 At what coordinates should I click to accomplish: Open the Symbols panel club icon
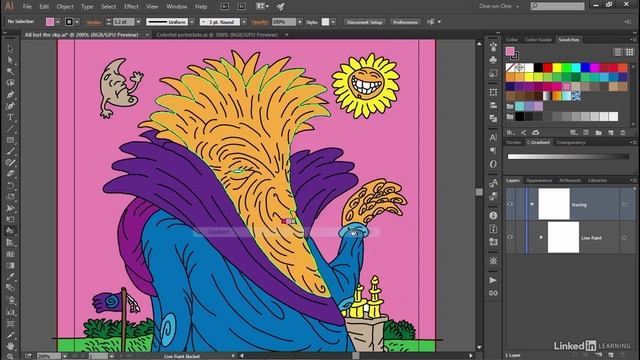click(493, 60)
